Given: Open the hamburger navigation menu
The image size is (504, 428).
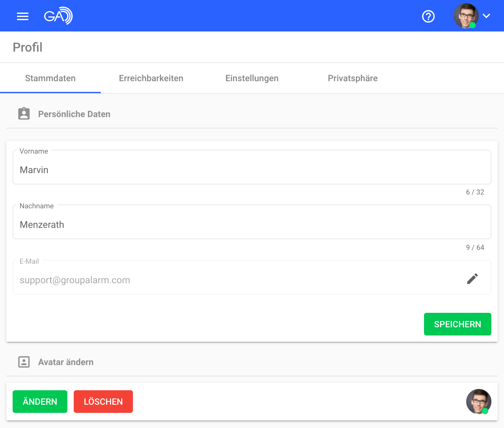Looking at the screenshot, I should (23, 16).
